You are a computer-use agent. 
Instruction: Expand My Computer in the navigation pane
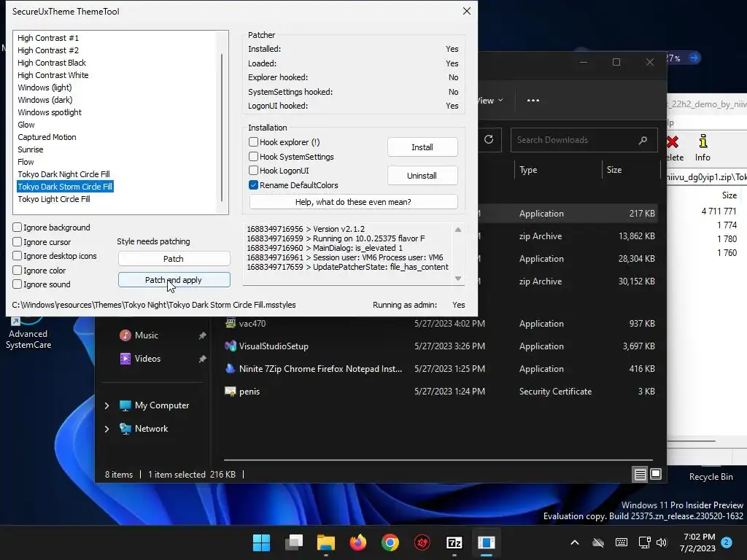[107, 405]
